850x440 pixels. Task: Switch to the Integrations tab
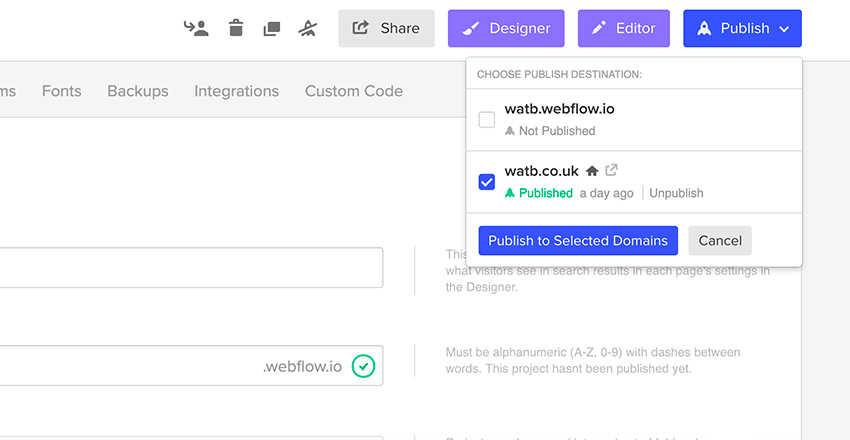pos(236,91)
